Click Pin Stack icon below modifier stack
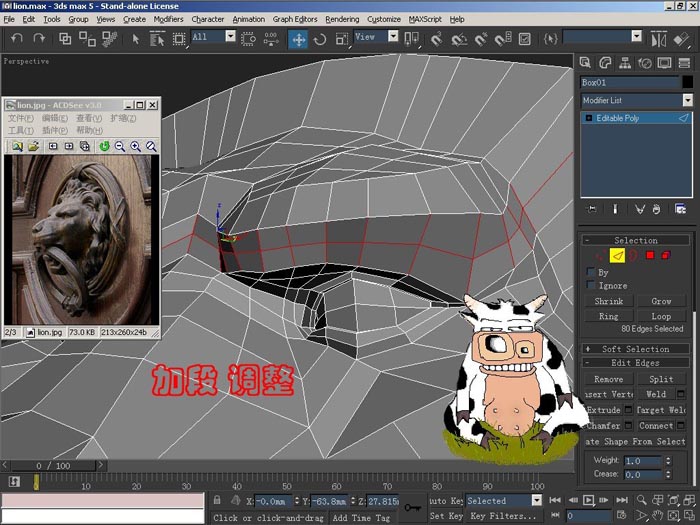The width and height of the screenshot is (700, 525). [592, 209]
